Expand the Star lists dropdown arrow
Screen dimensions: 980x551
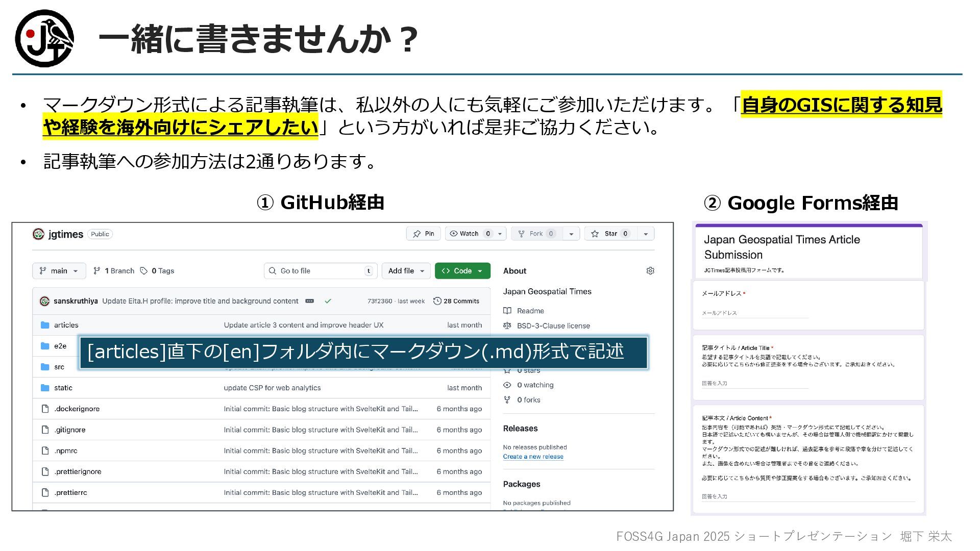click(646, 234)
